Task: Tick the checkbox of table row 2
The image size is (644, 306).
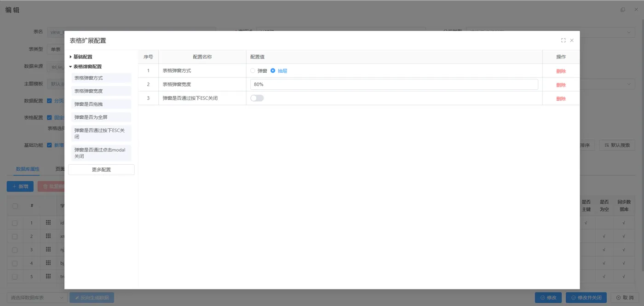Action: 15,236
